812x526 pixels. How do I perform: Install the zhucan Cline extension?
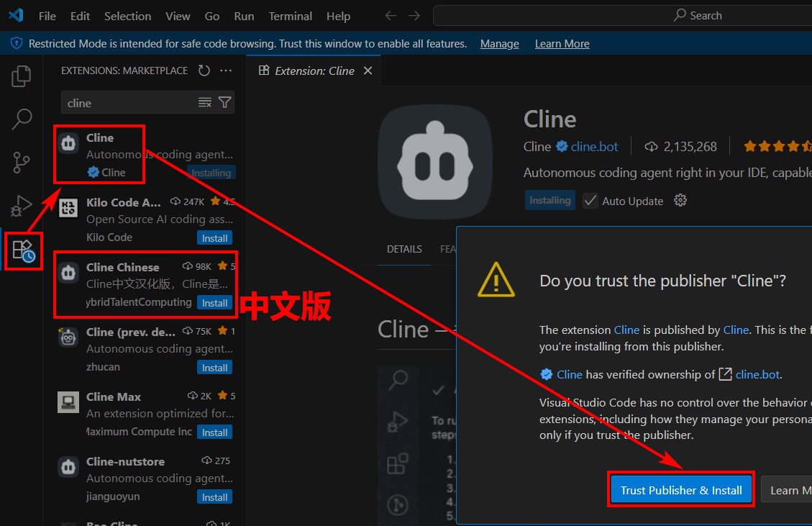[214, 368]
